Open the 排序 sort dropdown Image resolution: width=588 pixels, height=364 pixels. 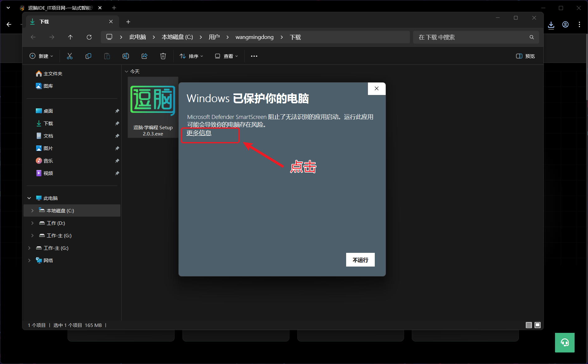[191, 56]
